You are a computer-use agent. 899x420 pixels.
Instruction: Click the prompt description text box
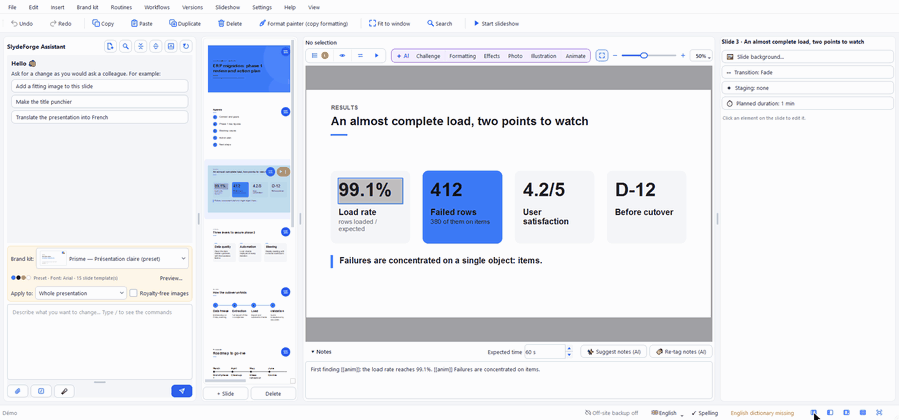click(99, 342)
